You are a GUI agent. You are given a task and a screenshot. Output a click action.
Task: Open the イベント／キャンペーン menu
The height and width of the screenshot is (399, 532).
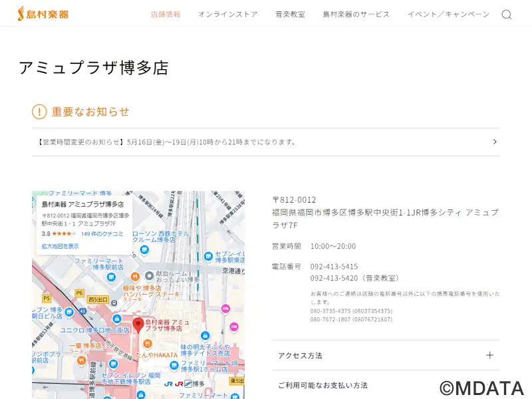[448, 14]
